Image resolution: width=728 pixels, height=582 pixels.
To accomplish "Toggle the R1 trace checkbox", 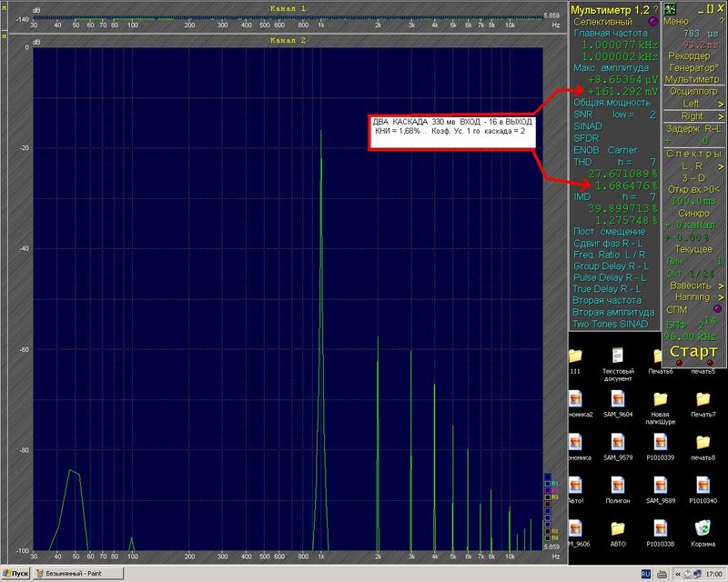I will click(548, 484).
